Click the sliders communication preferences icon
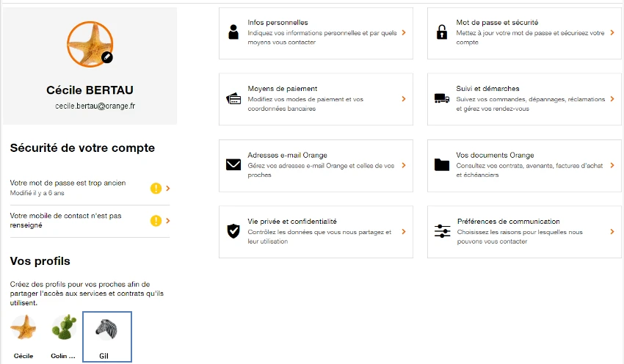The height and width of the screenshot is (364, 624). click(x=442, y=230)
